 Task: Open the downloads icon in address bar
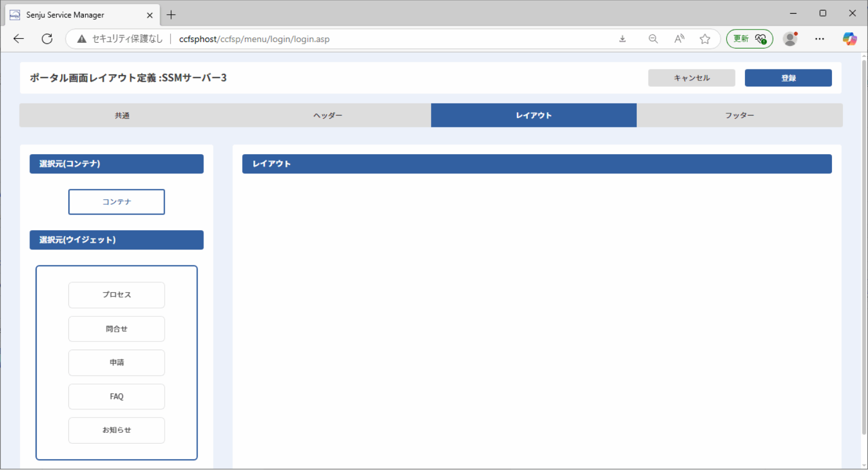coord(622,39)
